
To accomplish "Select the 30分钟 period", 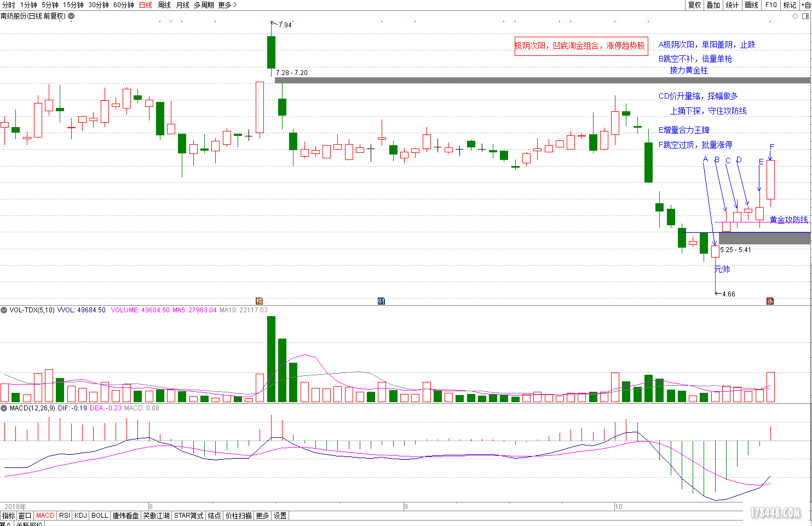I will coord(99,5).
